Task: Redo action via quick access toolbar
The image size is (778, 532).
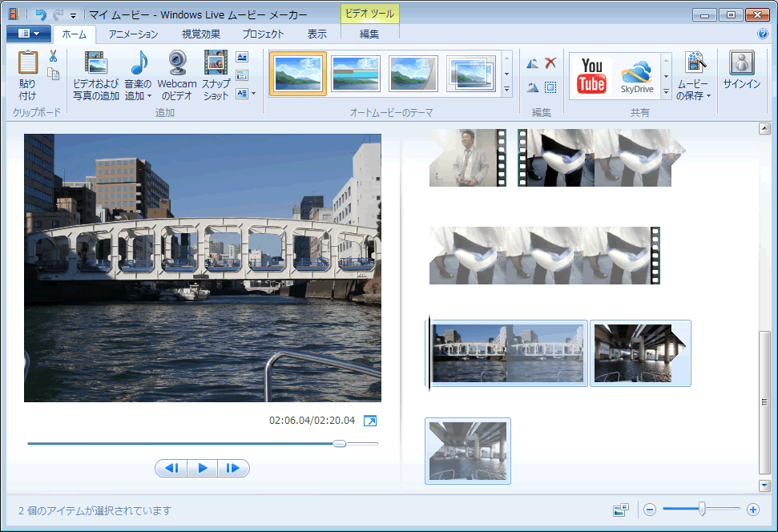Action: pos(58,15)
